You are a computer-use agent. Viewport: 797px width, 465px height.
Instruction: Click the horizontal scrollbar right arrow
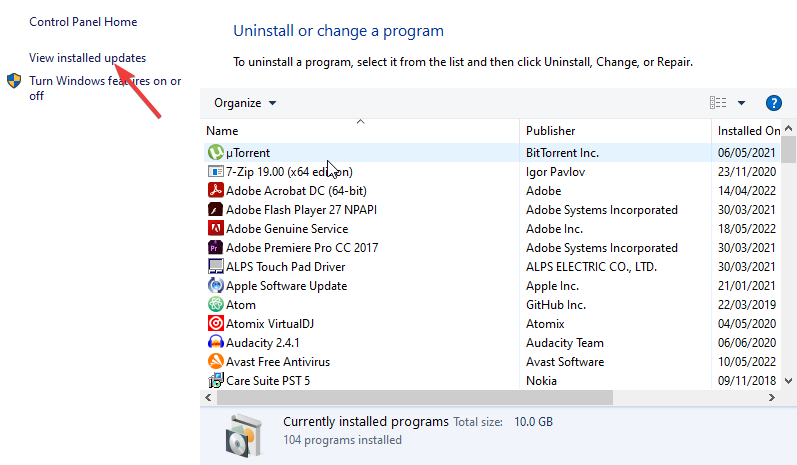(x=772, y=397)
